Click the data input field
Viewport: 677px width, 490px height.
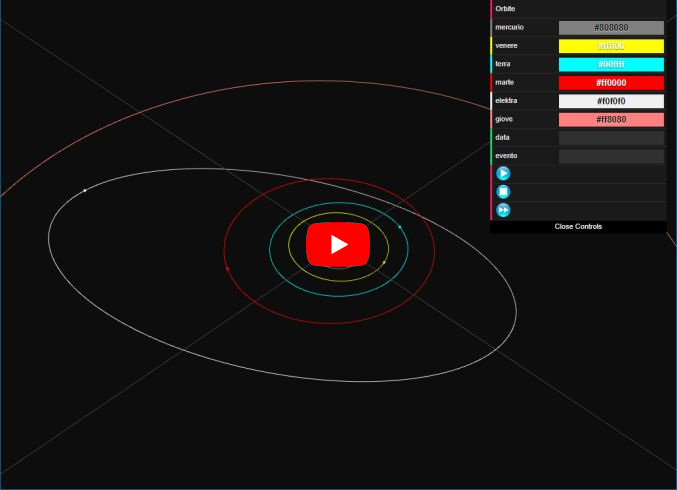611,138
